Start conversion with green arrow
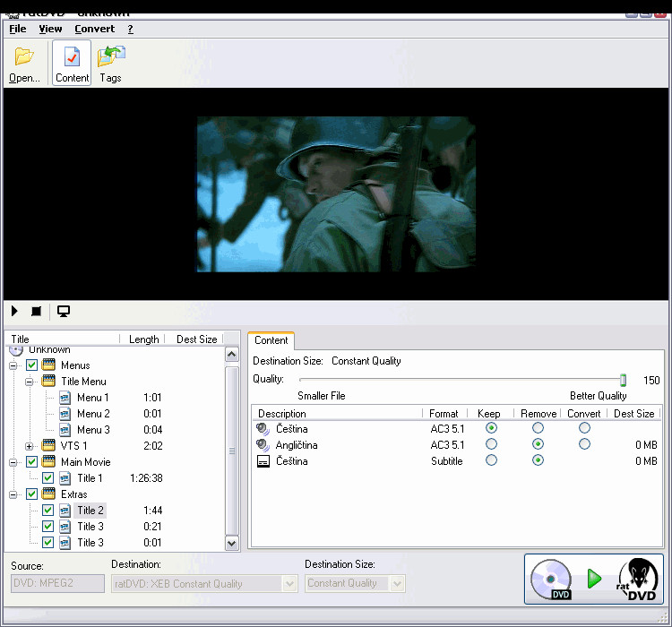672x627 pixels. 594,579
